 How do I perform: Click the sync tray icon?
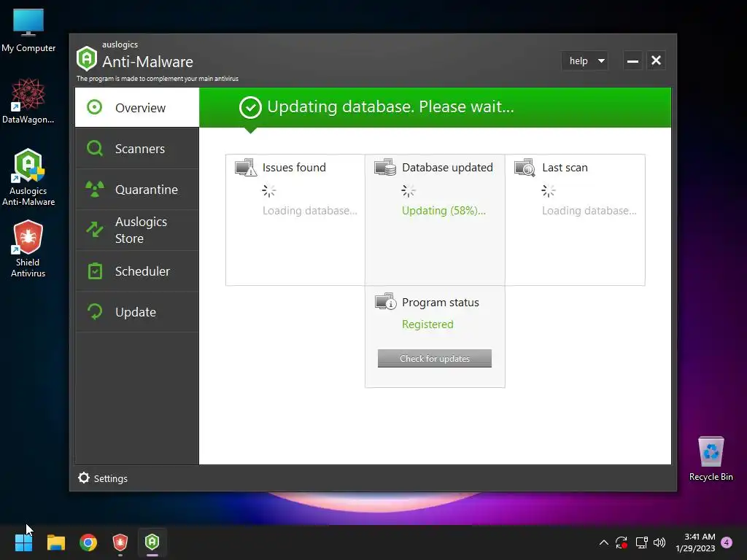click(622, 542)
